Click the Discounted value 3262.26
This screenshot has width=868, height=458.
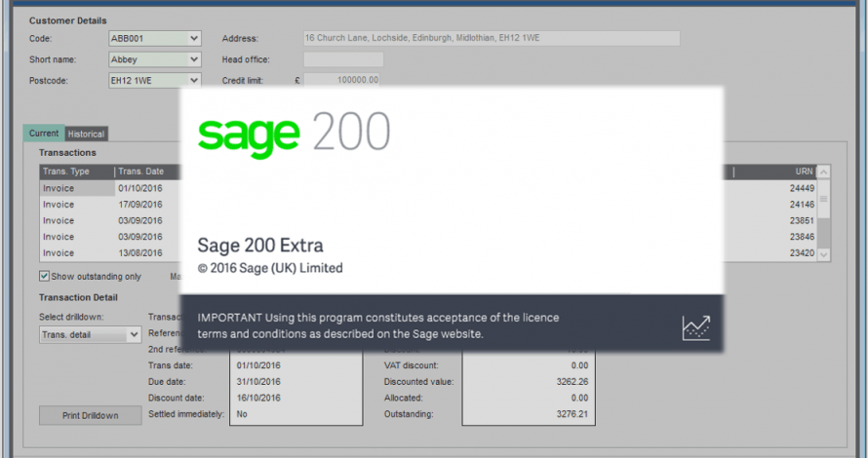pyautogui.click(x=572, y=382)
